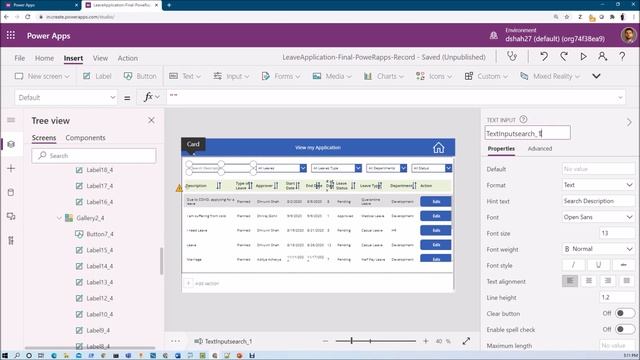Image resolution: width=640 pixels, height=360 pixels.
Task: Open the Font weight Normal dropdown
Action: 598,249
